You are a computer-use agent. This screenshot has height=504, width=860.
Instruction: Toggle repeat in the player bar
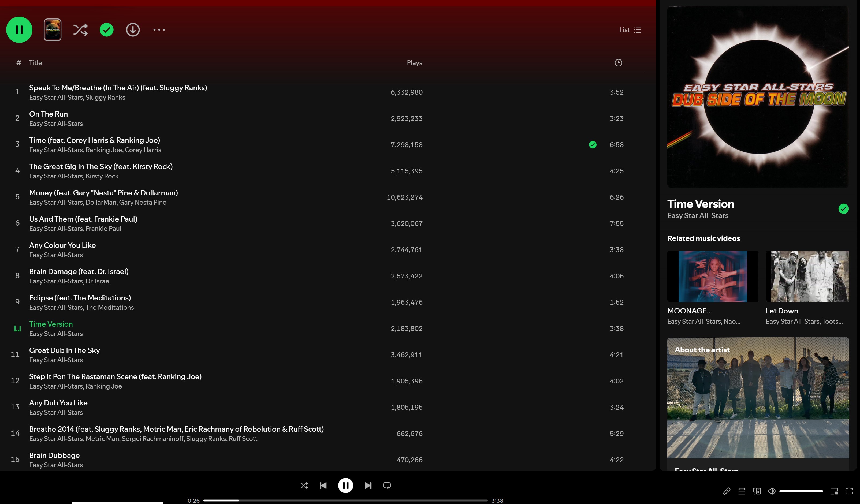click(x=387, y=485)
